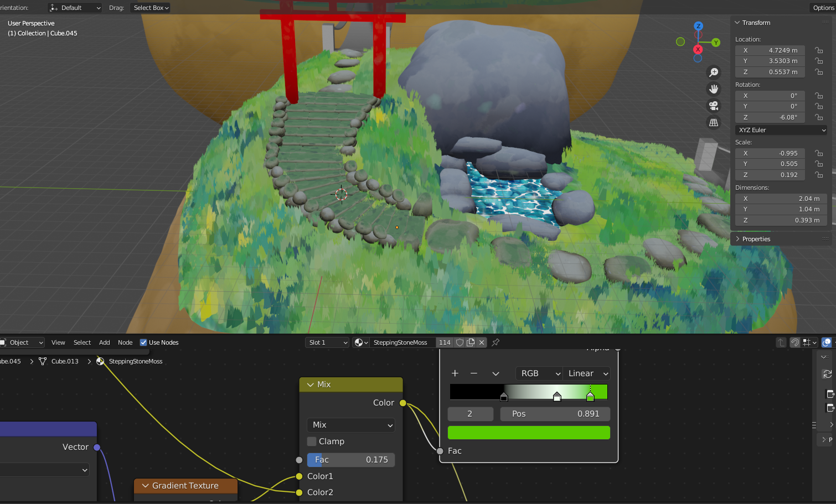Toggle lock on Location X
836x504 pixels.
point(819,50)
